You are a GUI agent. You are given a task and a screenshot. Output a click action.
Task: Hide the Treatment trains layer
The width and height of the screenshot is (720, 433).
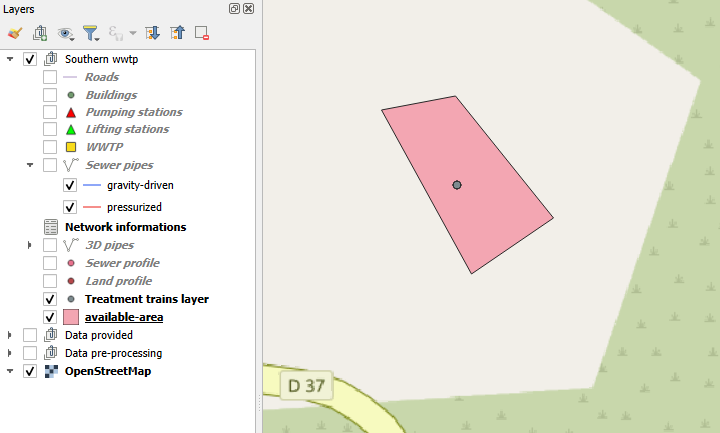(x=50, y=299)
